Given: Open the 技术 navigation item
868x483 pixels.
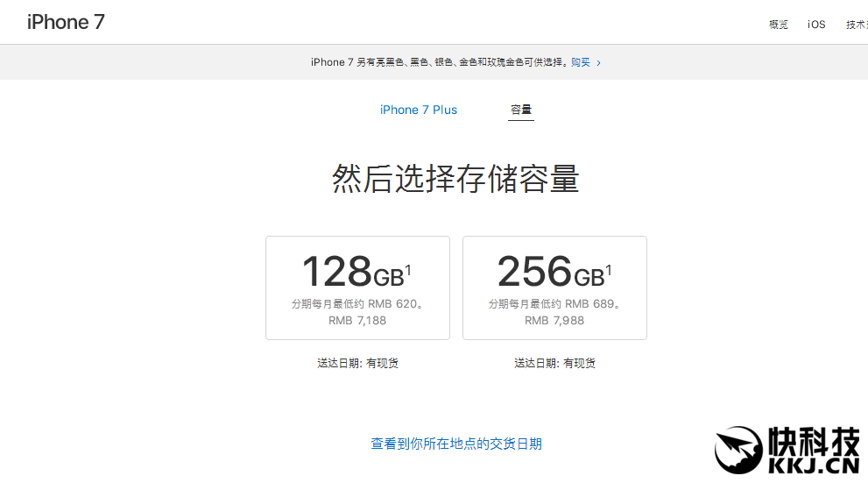Looking at the screenshot, I should [x=856, y=25].
